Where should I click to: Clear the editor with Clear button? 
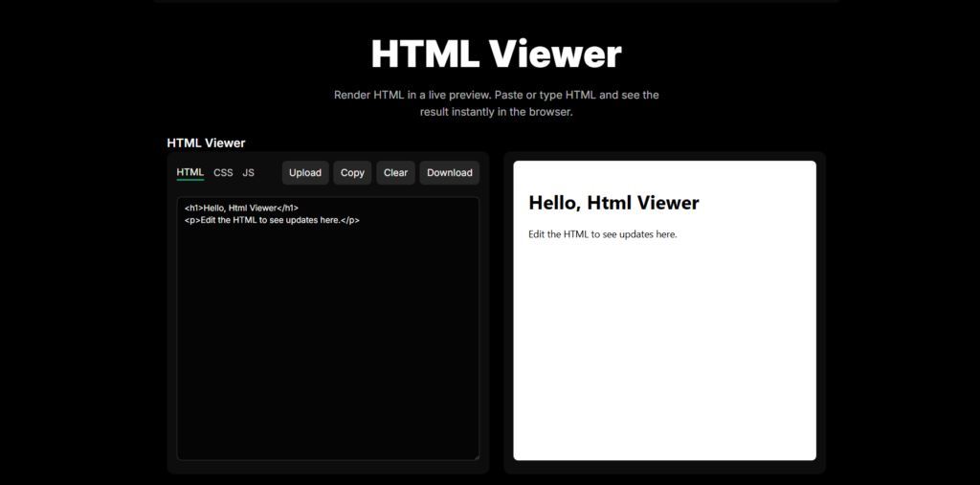click(x=395, y=172)
